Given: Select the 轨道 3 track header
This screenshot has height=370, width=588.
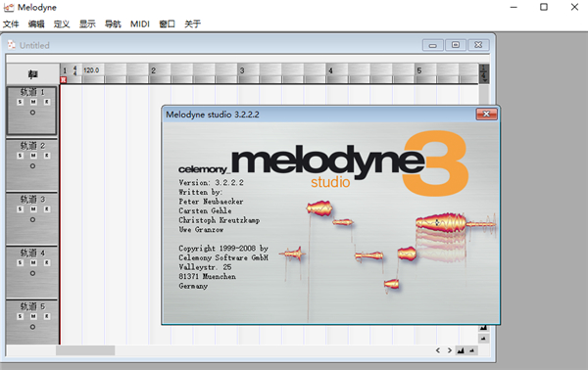Looking at the screenshot, I should [32, 218].
